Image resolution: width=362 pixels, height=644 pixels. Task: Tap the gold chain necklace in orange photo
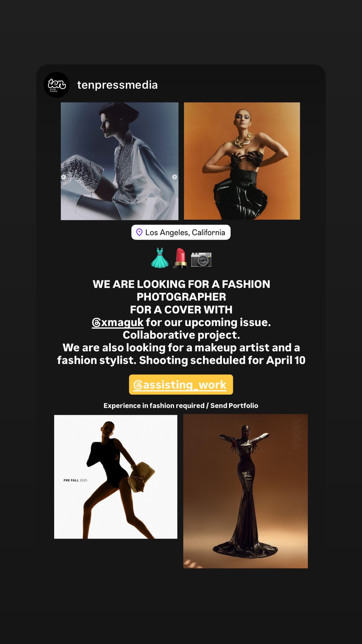(243, 141)
